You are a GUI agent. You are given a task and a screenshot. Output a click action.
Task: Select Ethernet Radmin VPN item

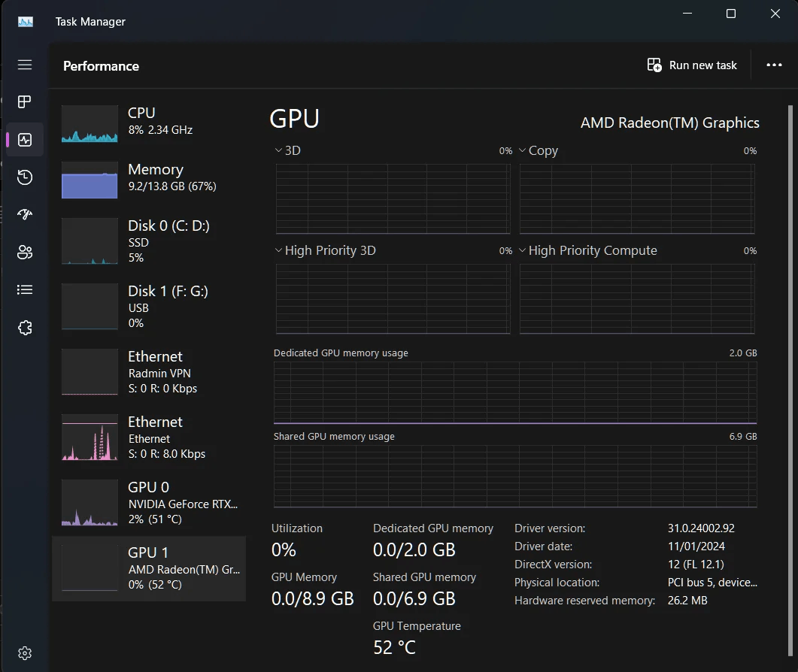pos(149,371)
